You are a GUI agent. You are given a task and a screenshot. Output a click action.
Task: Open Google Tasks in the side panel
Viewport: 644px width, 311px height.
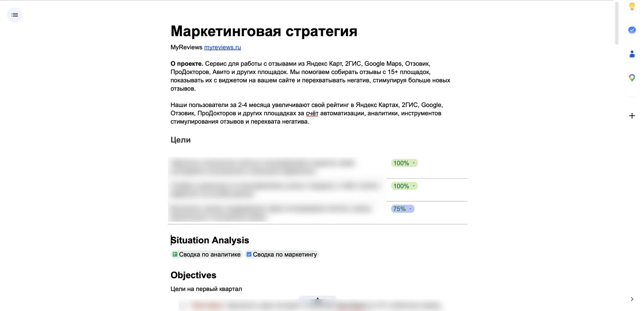(x=632, y=30)
